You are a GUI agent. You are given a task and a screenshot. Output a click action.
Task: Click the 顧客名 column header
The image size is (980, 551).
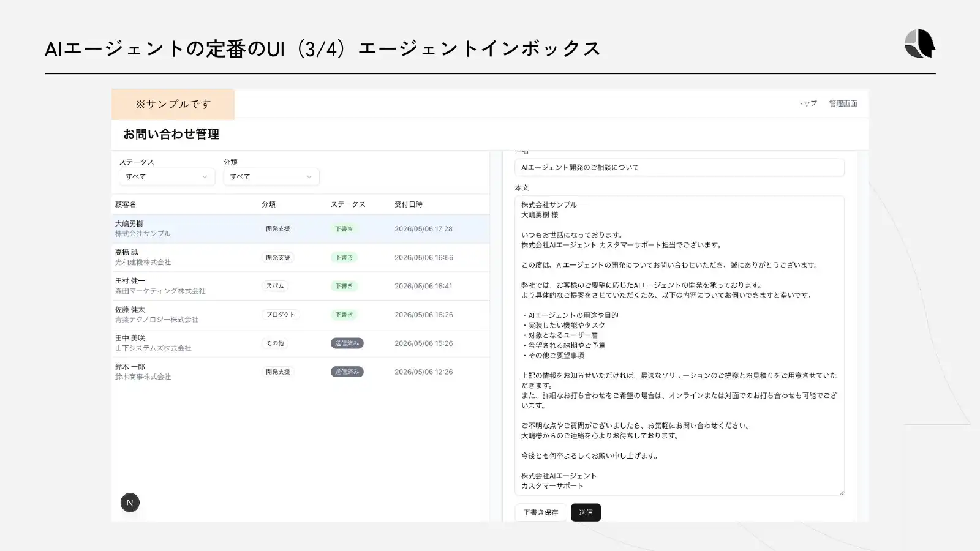pyautogui.click(x=126, y=204)
